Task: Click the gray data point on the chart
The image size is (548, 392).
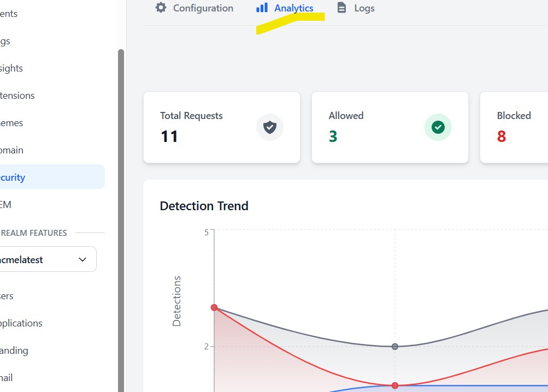Action: coord(395,346)
